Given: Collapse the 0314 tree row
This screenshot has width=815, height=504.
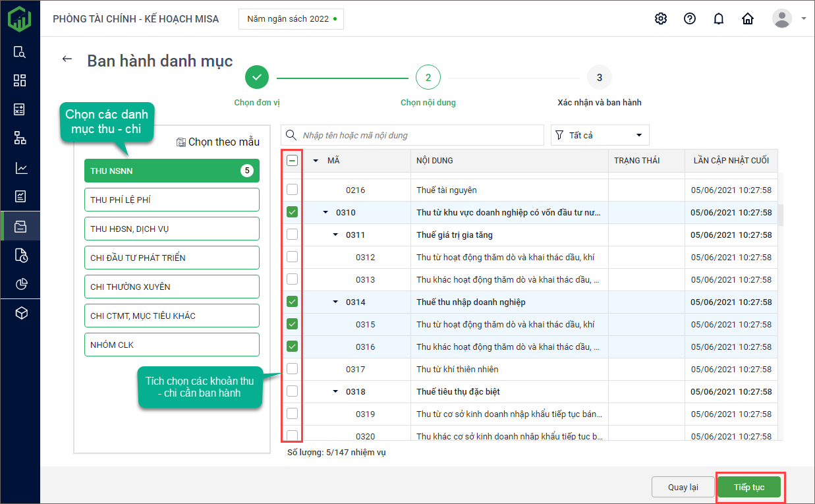Looking at the screenshot, I should [x=335, y=302].
